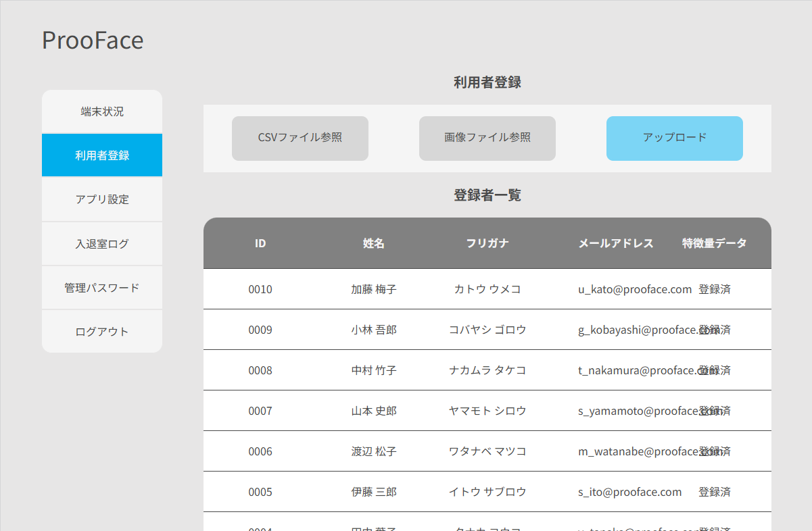The image size is (812, 531).
Task: Click the 利用者登録 page heading
Action: click(487, 82)
